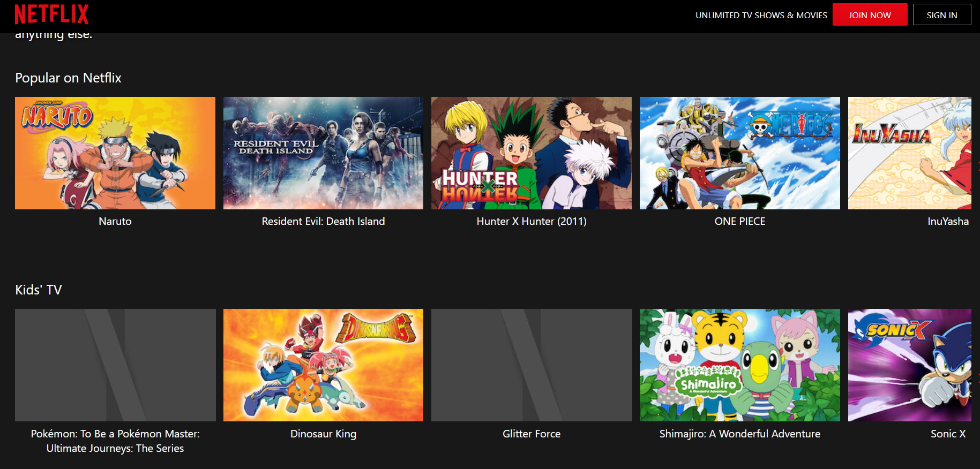Select the Sonic X poster image
This screenshot has height=469, width=980.
[x=909, y=365]
